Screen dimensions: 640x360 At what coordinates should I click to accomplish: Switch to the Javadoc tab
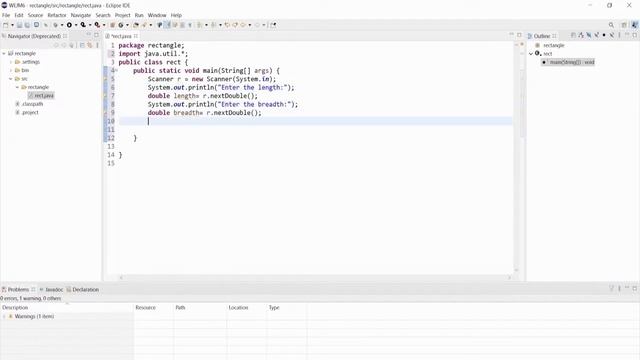click(51, 289)
